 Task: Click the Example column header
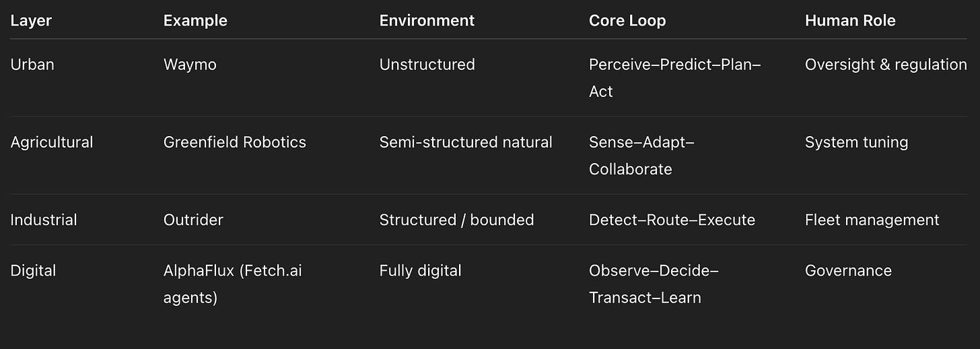coord(195,21)
